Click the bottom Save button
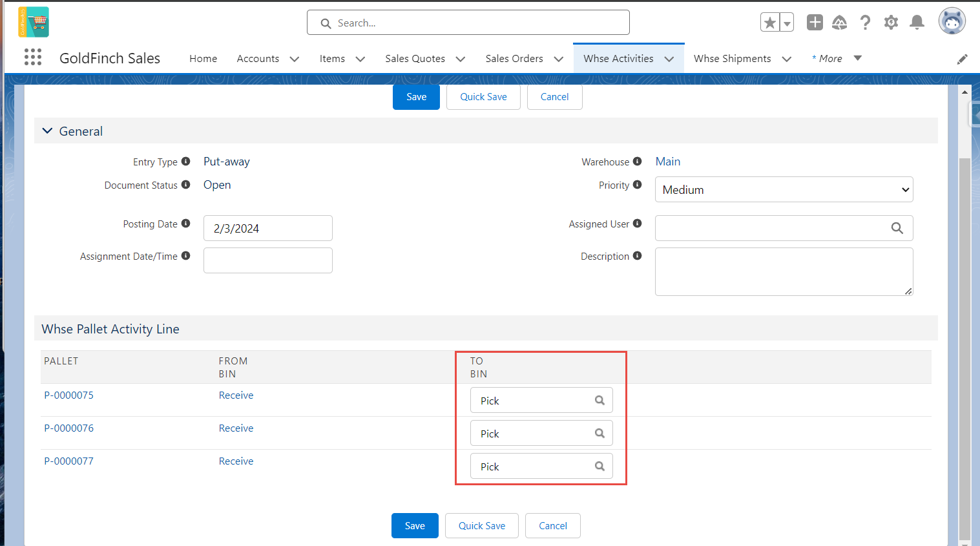 (415, 525)
